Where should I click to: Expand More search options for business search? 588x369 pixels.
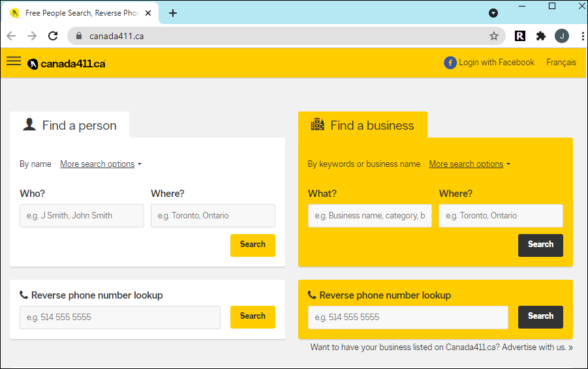(x=469, y=164)
